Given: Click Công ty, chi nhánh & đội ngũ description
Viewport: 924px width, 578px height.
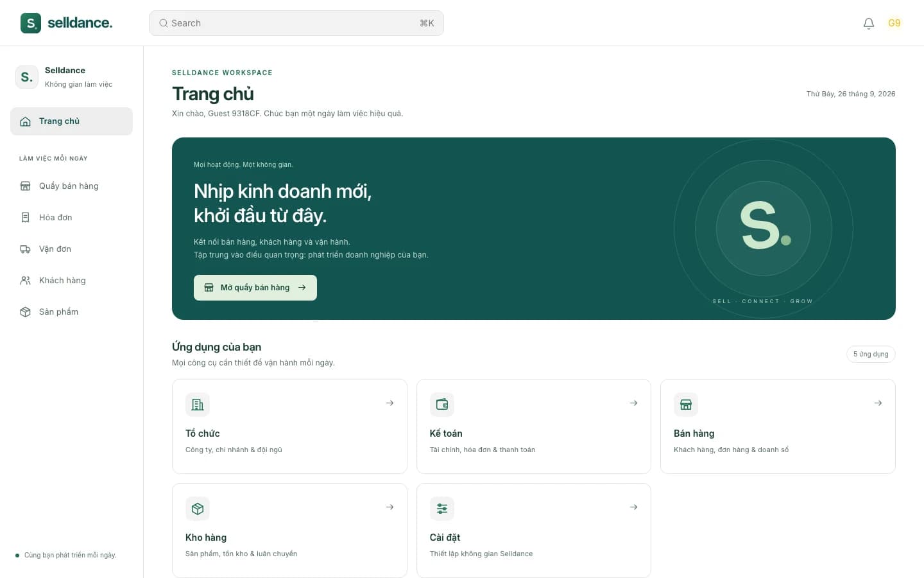Looking at the screenshot, I should tap(234, 450).
